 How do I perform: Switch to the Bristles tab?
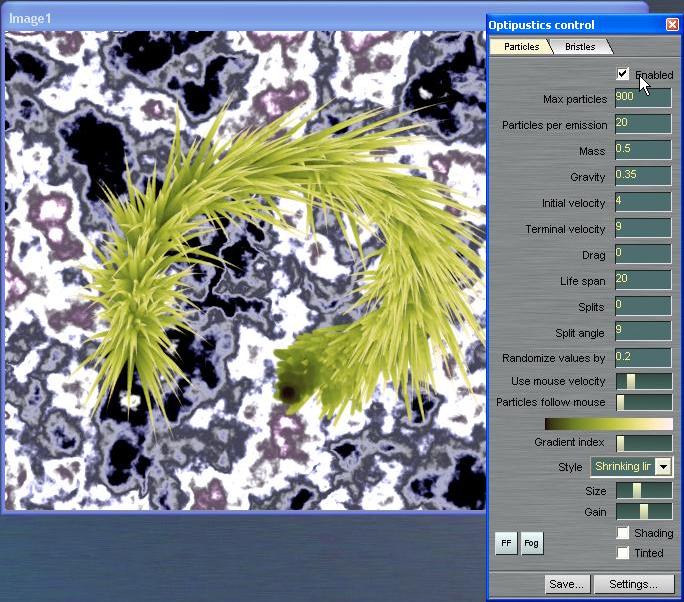(x=580, y=47)
